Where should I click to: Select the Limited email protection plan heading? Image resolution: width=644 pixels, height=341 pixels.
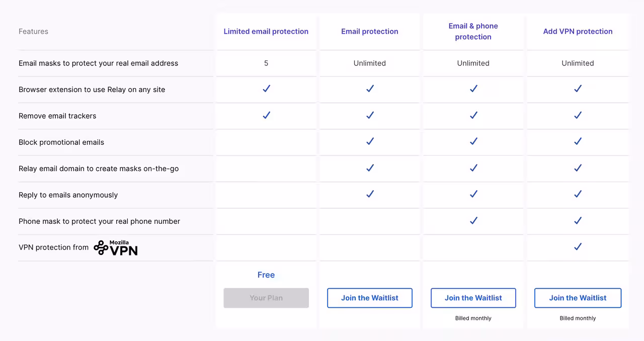[266, 31]
